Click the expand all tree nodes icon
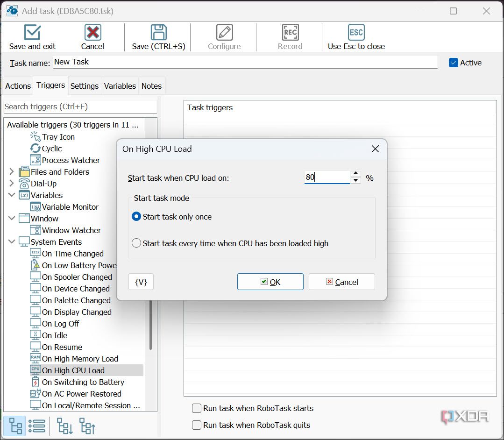This screenshot has width=504, height=440. tap(64, 426)
